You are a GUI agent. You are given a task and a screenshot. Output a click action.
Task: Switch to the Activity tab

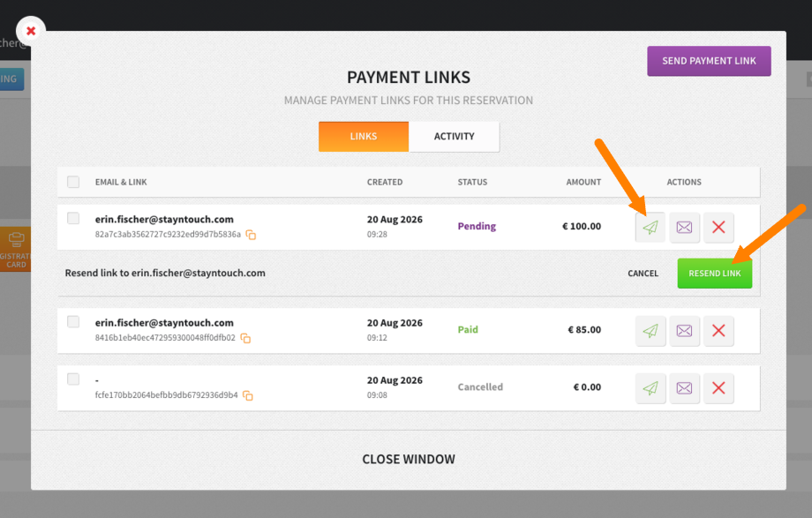click(x=455, y=136)
